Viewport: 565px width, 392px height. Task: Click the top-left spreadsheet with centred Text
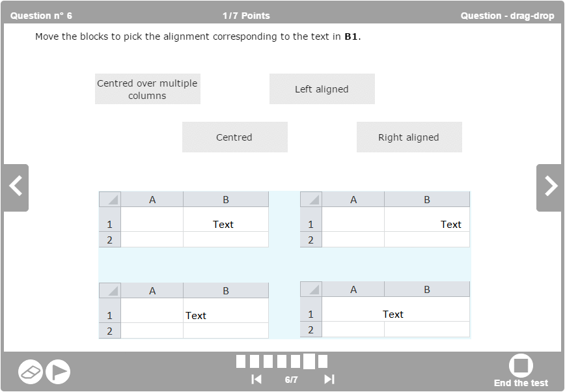(x=184, y=219)
